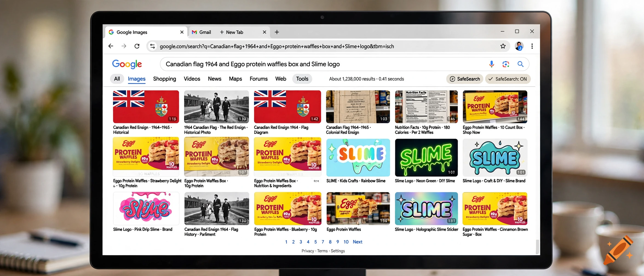Open the Settings footer link
The height and width of the screenshot is (276, 644).
coord(338,251)
